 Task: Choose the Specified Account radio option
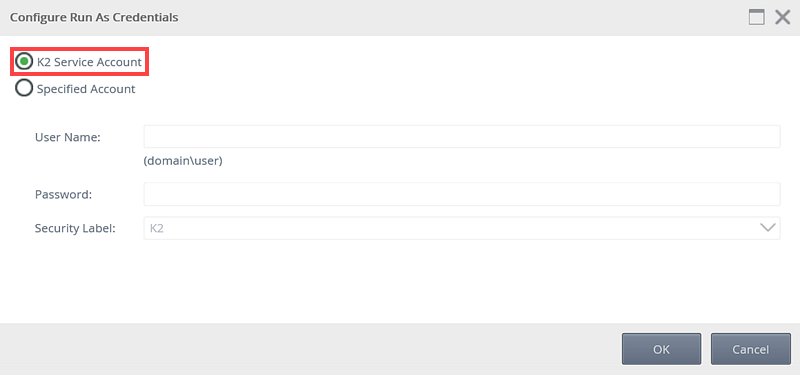coord(23,88)
